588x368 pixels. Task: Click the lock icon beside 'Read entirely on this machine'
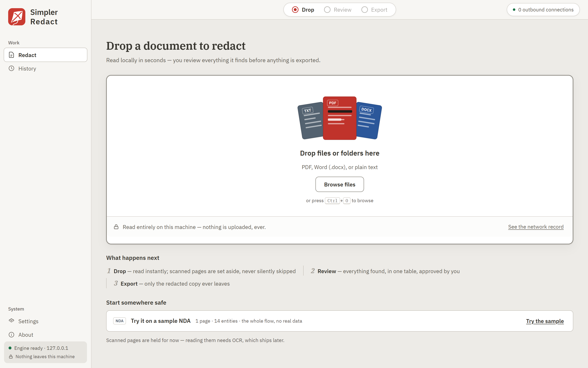116,227
